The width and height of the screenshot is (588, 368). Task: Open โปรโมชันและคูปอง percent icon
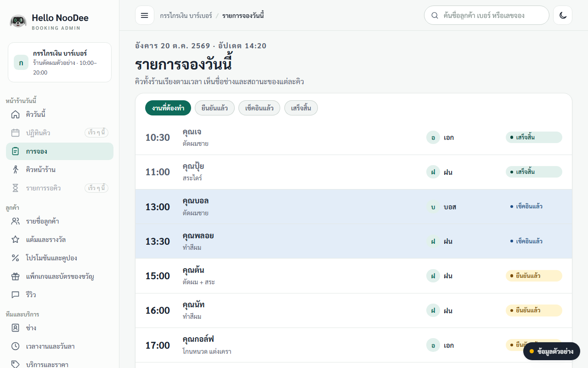15,258
